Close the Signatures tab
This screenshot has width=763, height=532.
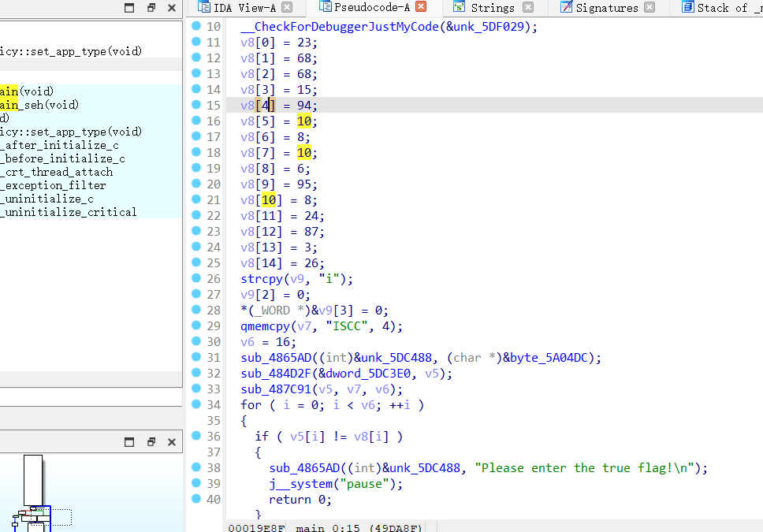tap(649, 7)
